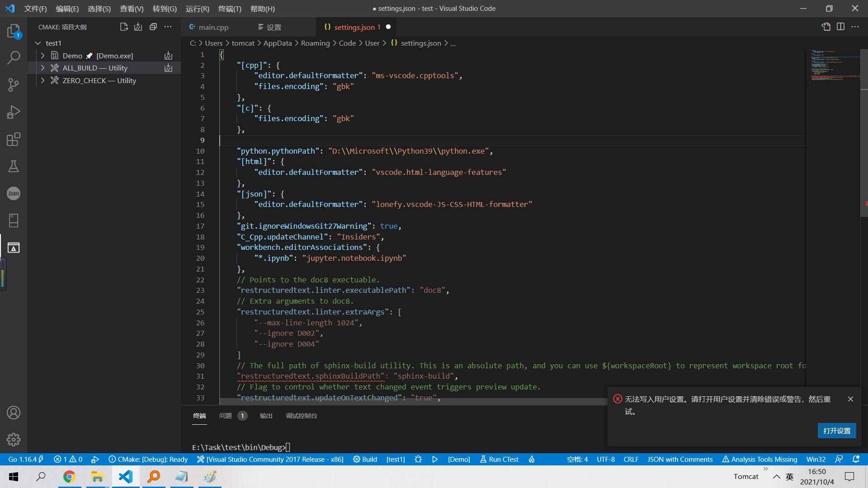The width and height of the screenshot is (868, 488).
Task: Open the 终端 menu in the menu bar
Action: click(229, 9)
